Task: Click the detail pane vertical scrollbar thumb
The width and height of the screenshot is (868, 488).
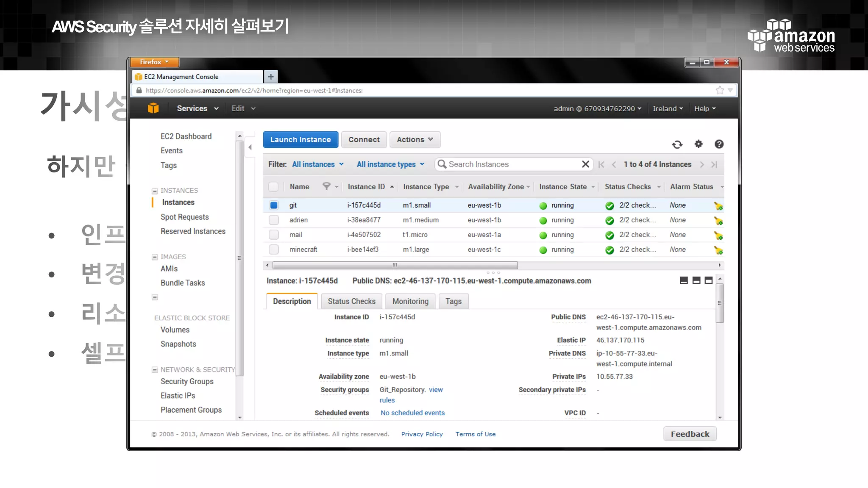Action: (719, 303)
